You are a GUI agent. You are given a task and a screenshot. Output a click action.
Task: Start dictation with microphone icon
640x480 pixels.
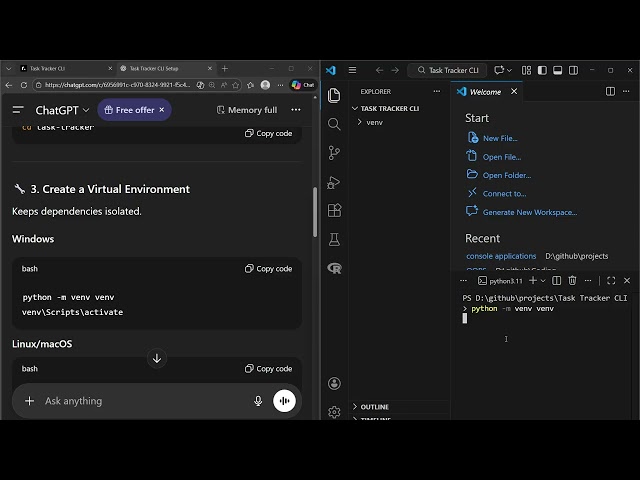258,401
